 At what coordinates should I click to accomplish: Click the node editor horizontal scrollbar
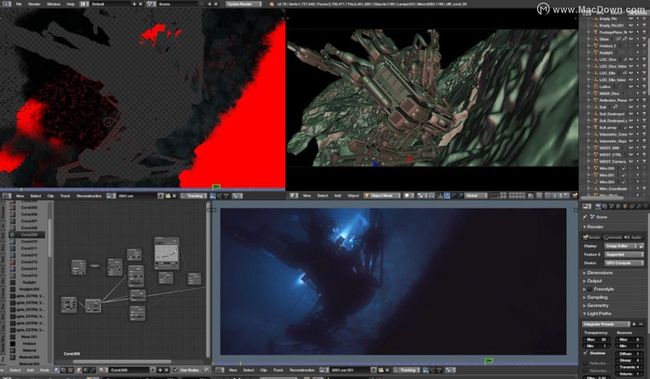tap(122, 362)
